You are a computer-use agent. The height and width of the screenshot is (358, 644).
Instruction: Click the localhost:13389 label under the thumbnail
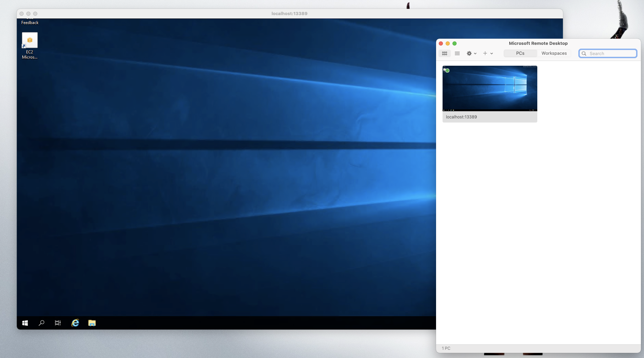(461, 117)
